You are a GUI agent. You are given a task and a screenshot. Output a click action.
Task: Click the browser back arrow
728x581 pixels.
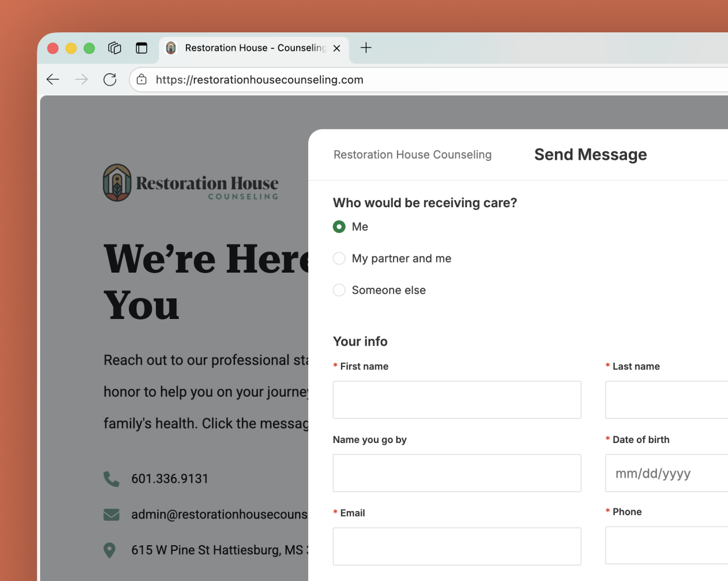(x=53, y=79)
